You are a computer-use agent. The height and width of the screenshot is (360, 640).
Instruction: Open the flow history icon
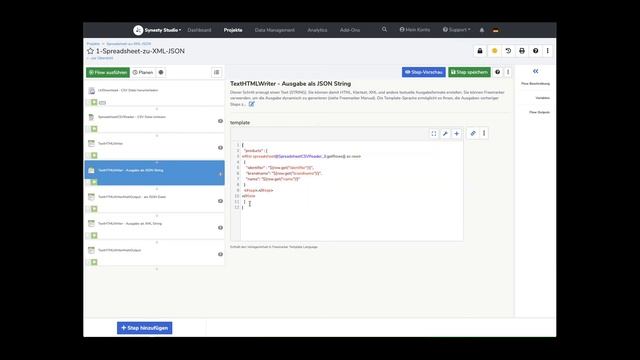pos(508,51)
